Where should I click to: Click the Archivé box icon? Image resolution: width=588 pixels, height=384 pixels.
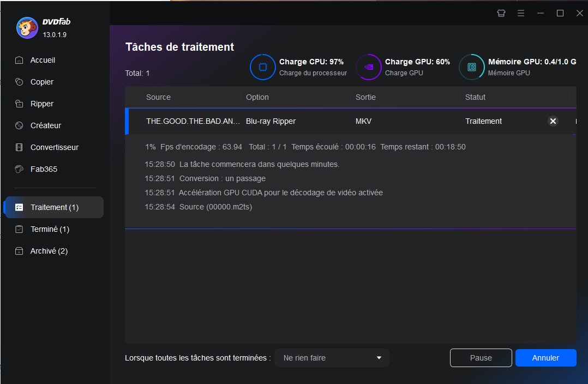pos(19,251)
